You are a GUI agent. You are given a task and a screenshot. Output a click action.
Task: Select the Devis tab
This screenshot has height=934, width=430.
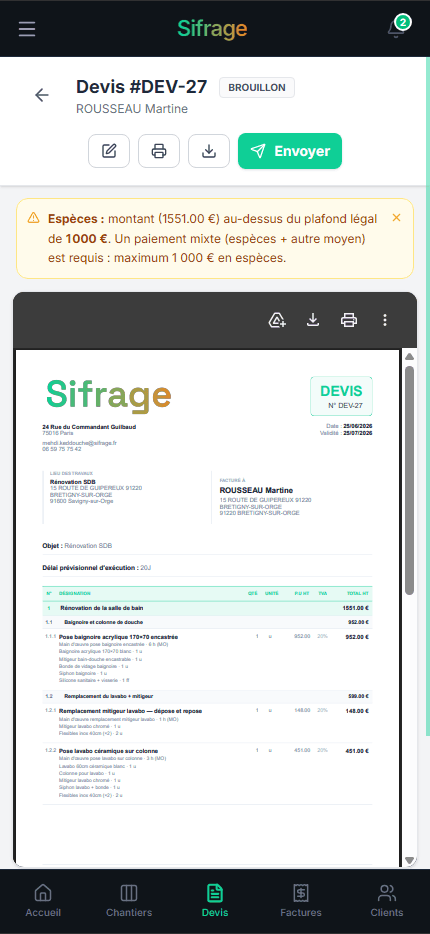point(215,901)
